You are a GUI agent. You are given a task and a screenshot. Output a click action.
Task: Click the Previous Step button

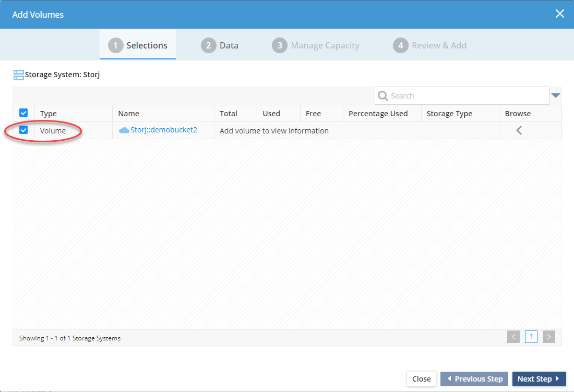point(474,379)
